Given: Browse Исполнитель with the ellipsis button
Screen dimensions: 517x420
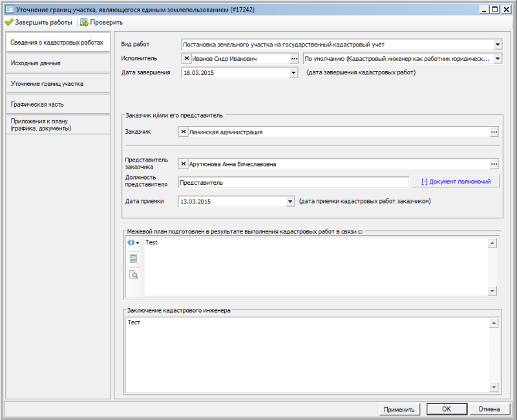Looking at the screenshot, I should (293, 59).
